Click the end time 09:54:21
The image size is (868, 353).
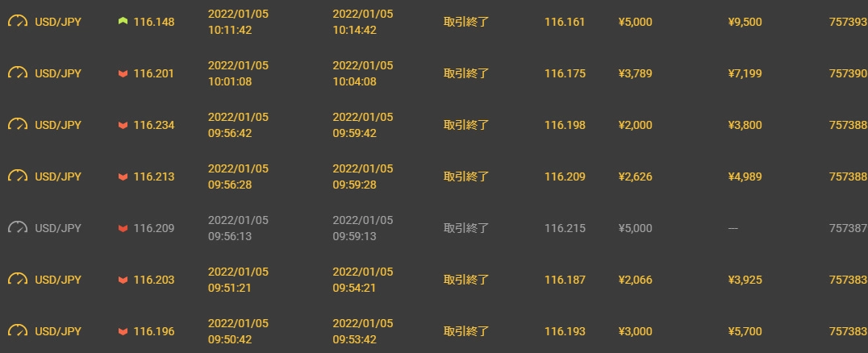pos(354,289)
